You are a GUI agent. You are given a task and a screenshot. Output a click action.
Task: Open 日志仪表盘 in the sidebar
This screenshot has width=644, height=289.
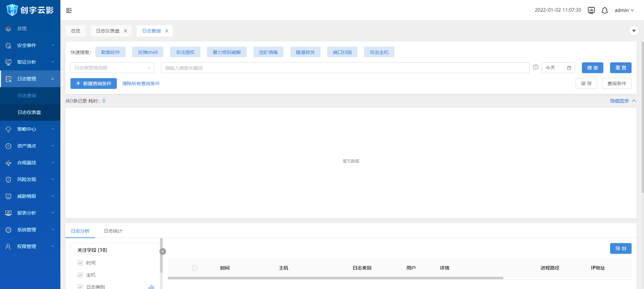click(x=30, y=112)
